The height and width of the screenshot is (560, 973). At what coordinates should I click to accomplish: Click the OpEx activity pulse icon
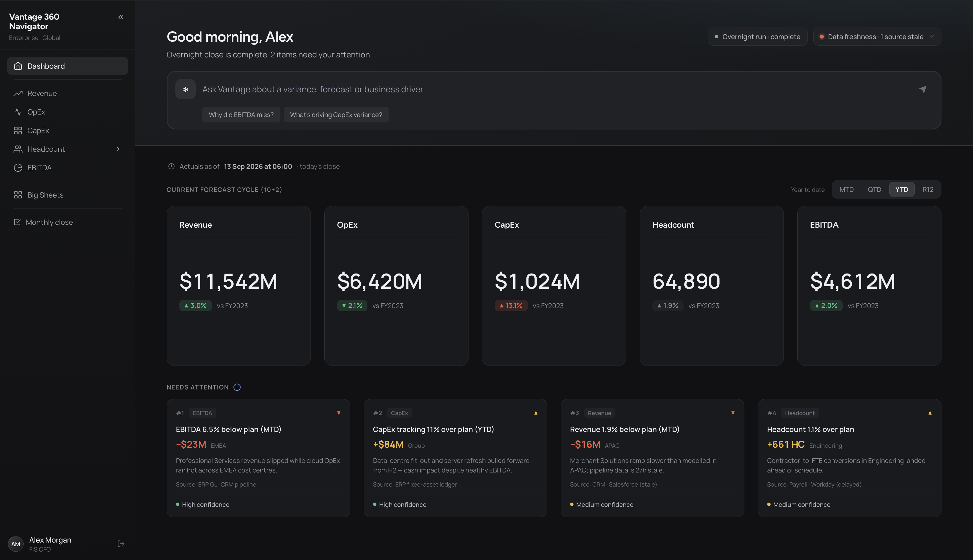tap(18, 112)
